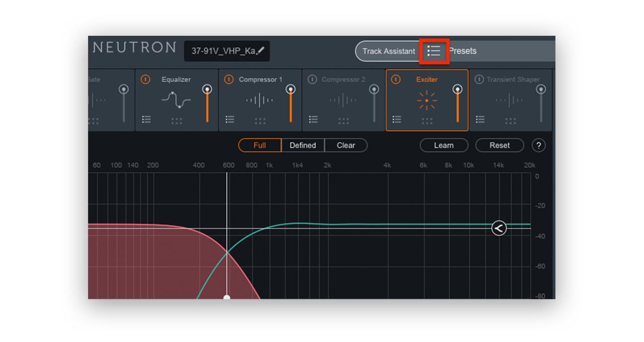Select the Equalizer curve module icon
Screen dimensions: 644x342
pyautogui.click(x=176, y=100)
